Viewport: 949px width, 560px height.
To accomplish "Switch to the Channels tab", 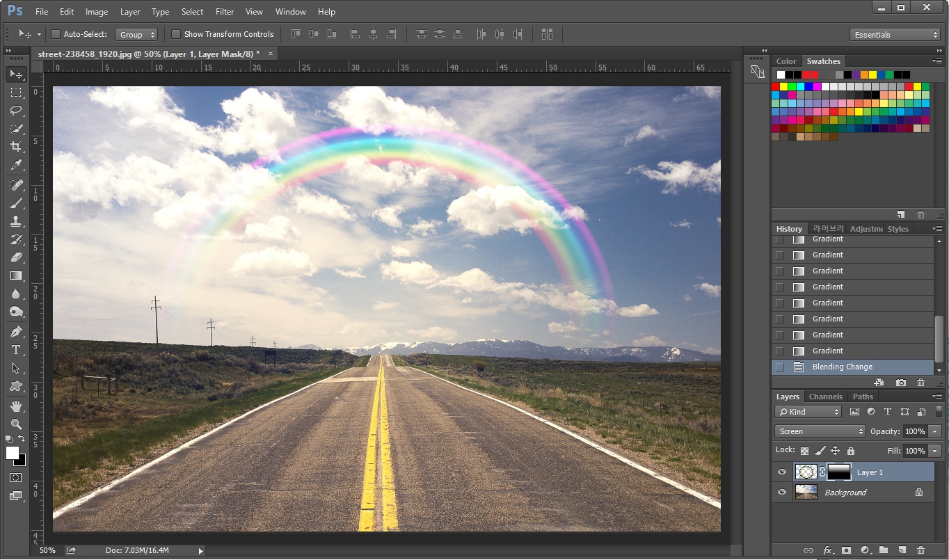I will pos(826,397).
